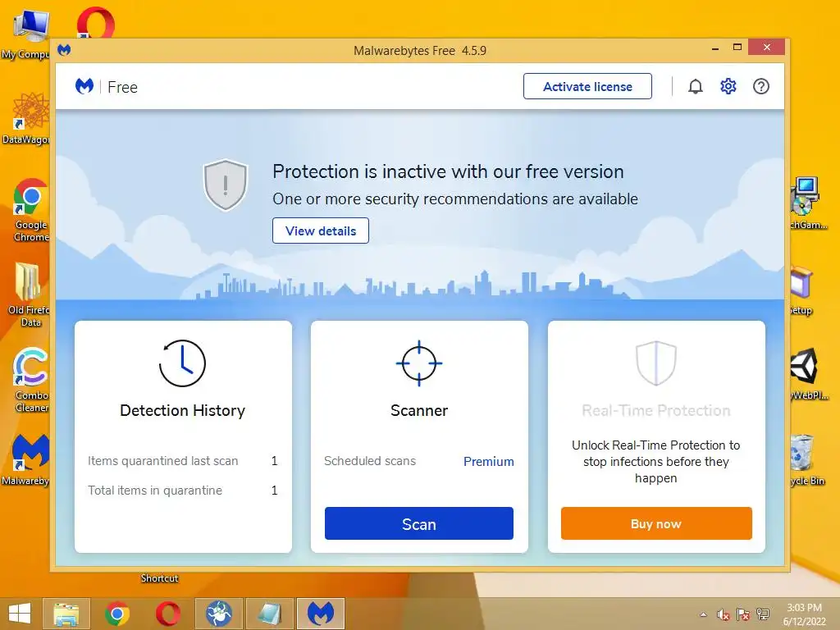Click the 'Scheduled scans' label
This screenshot has height=630, width=840.
coord(370,461)
